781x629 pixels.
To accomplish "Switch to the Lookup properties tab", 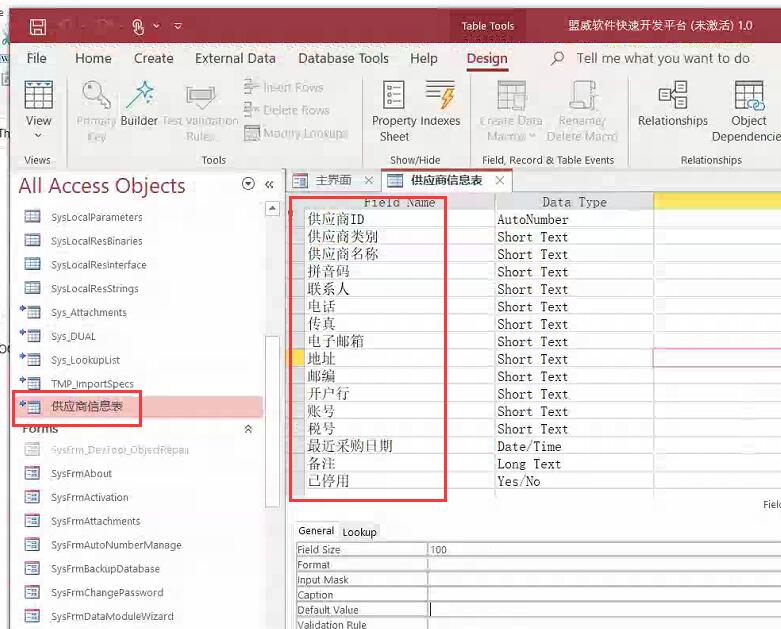I will [x=359, y=532].
